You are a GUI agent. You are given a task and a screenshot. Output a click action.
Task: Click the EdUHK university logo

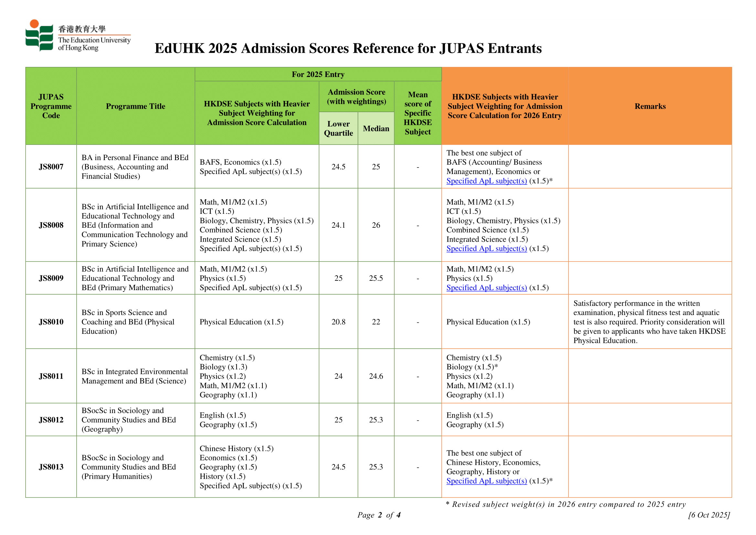tap(78, 36)
